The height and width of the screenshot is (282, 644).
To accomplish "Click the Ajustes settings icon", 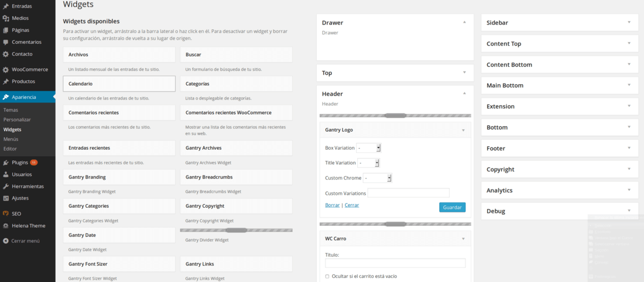I will tap(6, 198).
